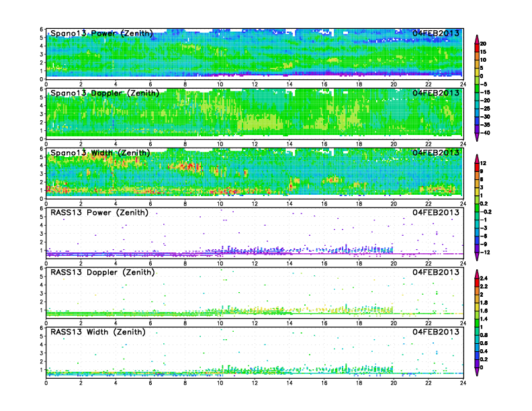
Task: Click the 04FEB2013 date in Spano13 Doppler panel
Action: [x=436, y=93]
